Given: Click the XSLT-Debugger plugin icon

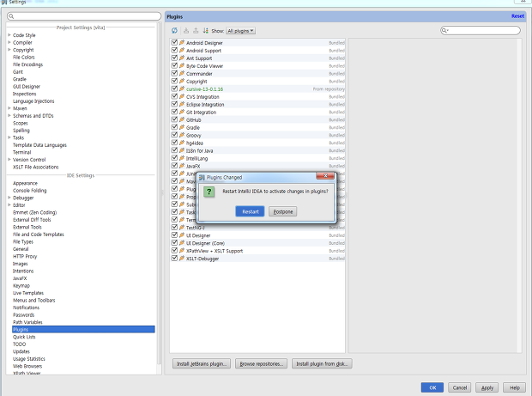Looking at the screenshot, I should coord(182,259).
